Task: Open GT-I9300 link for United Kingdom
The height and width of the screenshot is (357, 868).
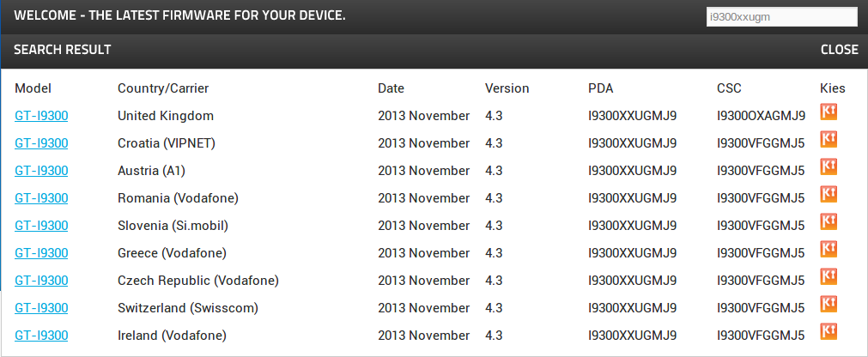Action: (x=41, y=116)
